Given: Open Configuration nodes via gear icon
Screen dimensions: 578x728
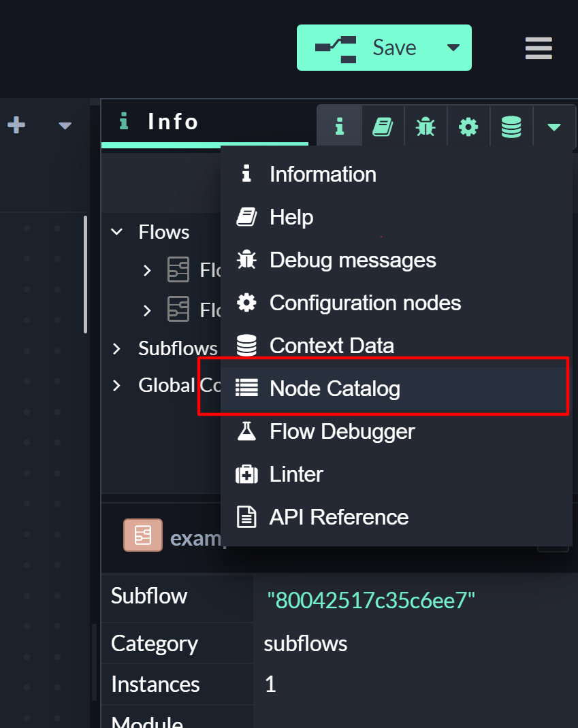Looking at the screenshot, I should coord(468,126).
